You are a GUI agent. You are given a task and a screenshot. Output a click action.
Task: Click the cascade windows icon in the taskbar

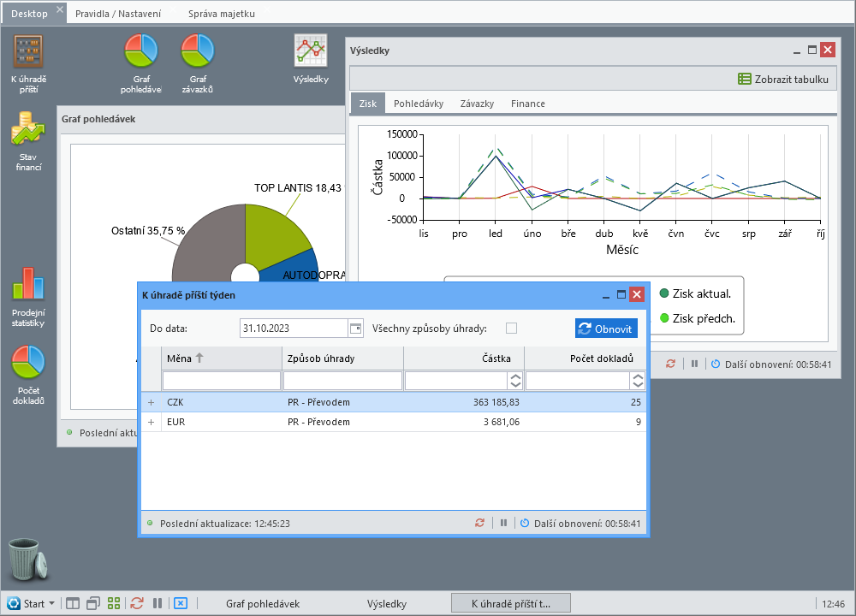click(93, 603)
